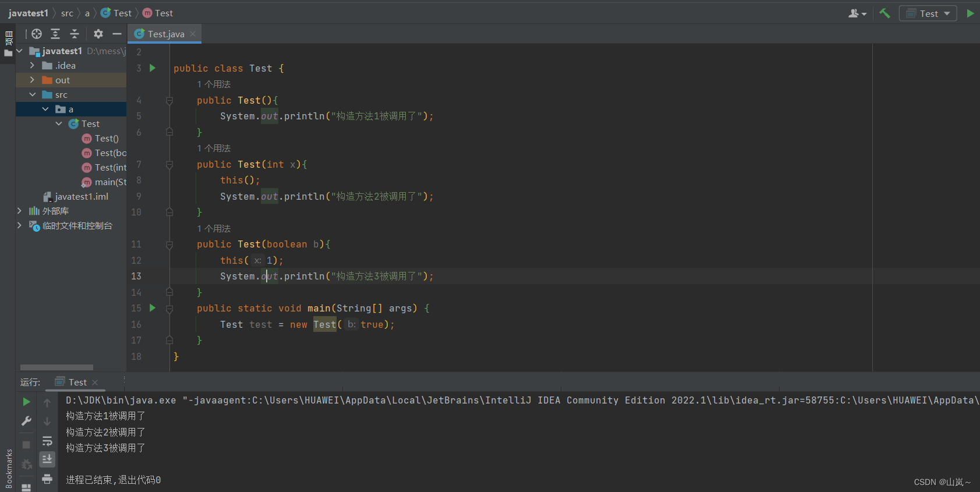The width and height of the screenshot is (980, 492).
Task: Click the run panel more options dots
Action: point(124,380)
